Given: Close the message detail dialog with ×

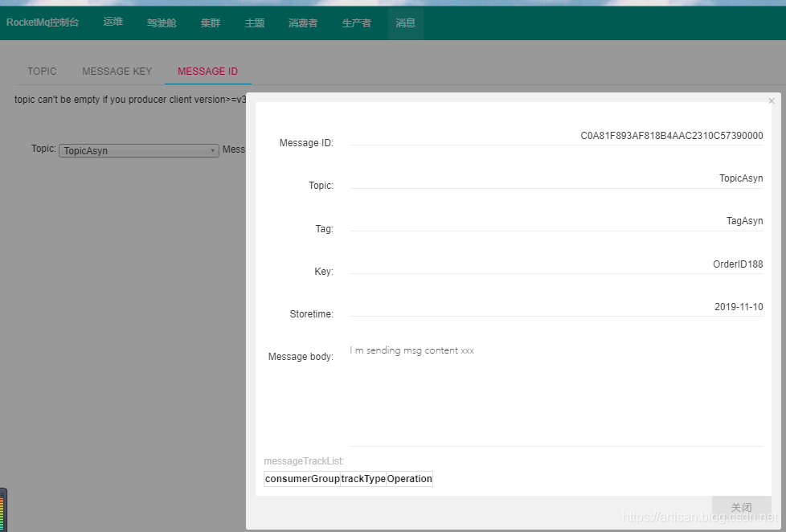Looking at the screenshot, I should [772, 101].
